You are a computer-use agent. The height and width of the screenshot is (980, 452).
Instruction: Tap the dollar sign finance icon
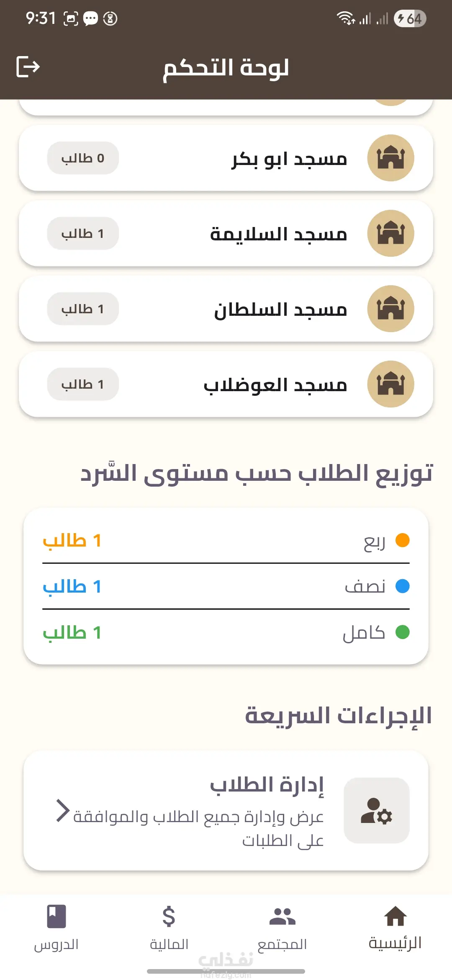pyautogui.click(x=169, y=916)
